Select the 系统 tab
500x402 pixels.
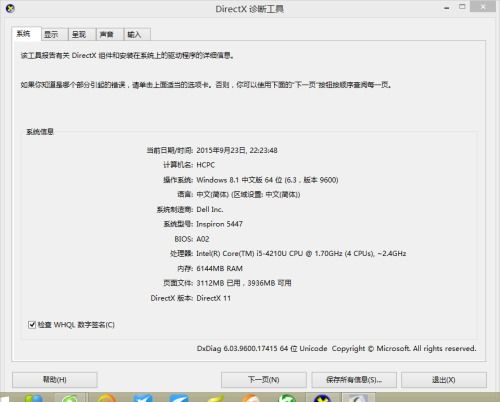pyautogui.click(x=26, y=34)
